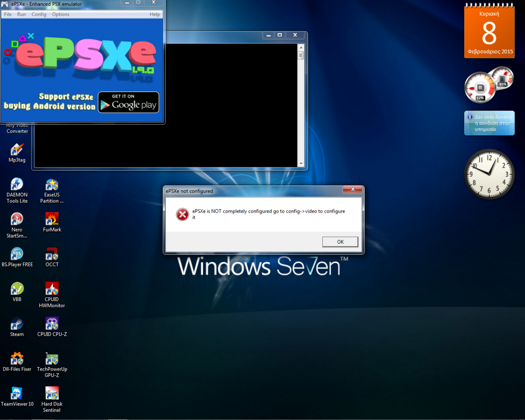Click the console window scrollbar thumb
The image size is (525, 420).
(x=301, y=55)
